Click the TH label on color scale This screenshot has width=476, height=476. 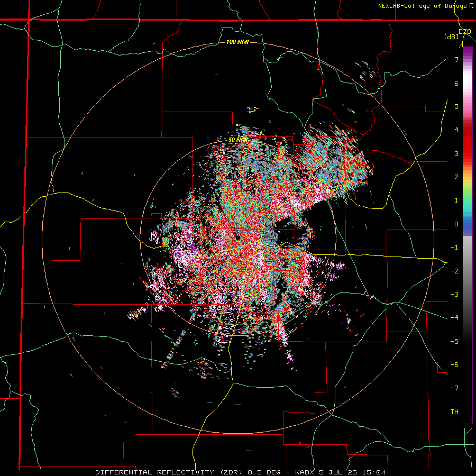tap(454, 411)
